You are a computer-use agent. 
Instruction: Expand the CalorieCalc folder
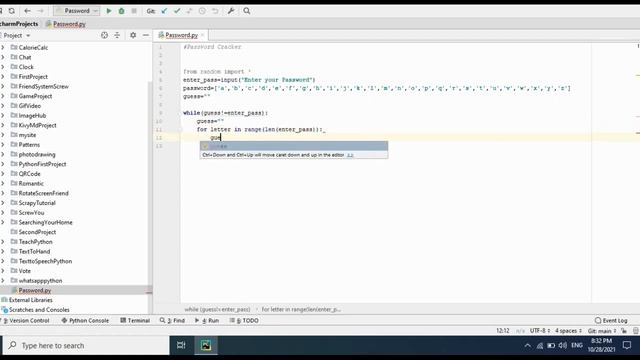(3, 47)
